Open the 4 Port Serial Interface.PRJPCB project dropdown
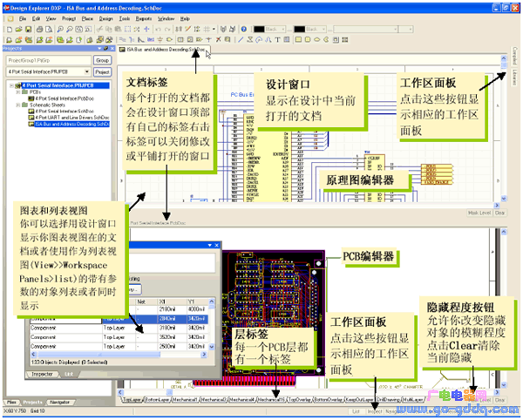Viewport: 523px width, 420px height. pos(85,72)
